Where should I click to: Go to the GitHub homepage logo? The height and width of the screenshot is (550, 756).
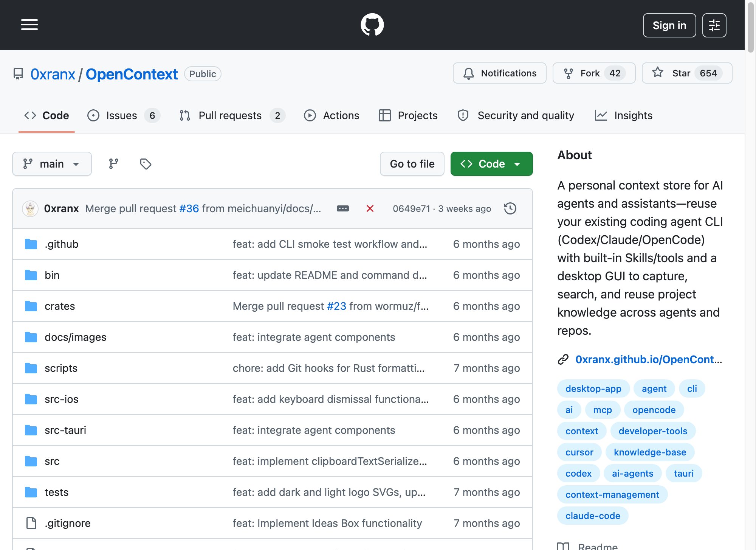tap(372, 25)
